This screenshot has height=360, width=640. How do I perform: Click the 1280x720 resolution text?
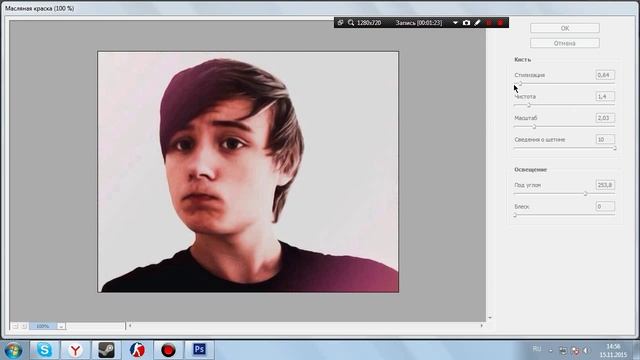[369, 23]
